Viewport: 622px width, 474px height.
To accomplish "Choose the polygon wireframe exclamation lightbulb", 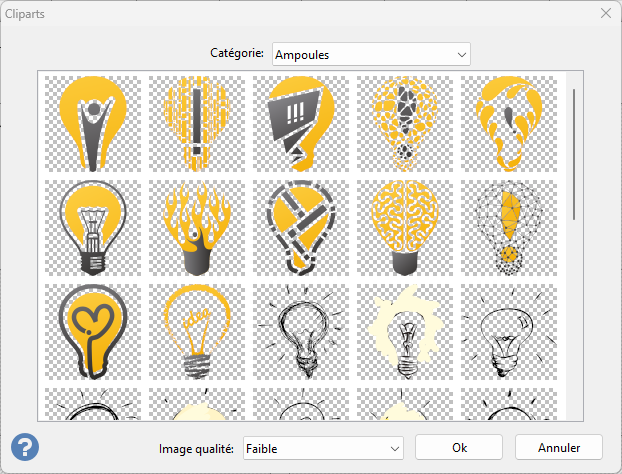I will (x=509, y=228).
